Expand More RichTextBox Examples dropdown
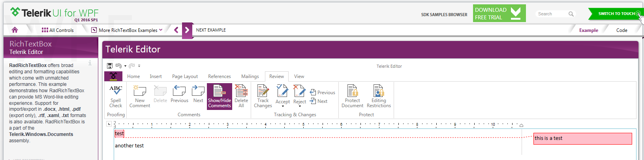 coord(127,30)
